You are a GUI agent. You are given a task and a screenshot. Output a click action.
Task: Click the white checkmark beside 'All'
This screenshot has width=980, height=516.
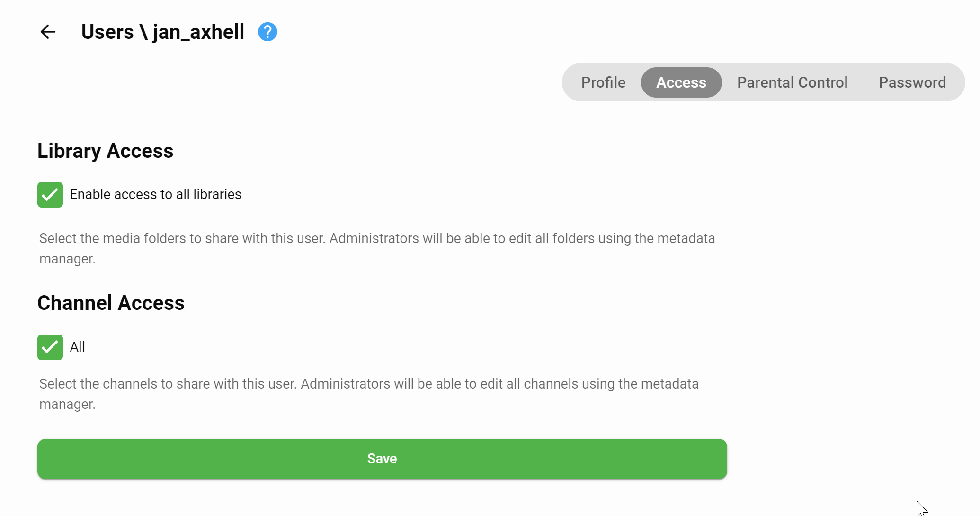[x=50, y=347]
